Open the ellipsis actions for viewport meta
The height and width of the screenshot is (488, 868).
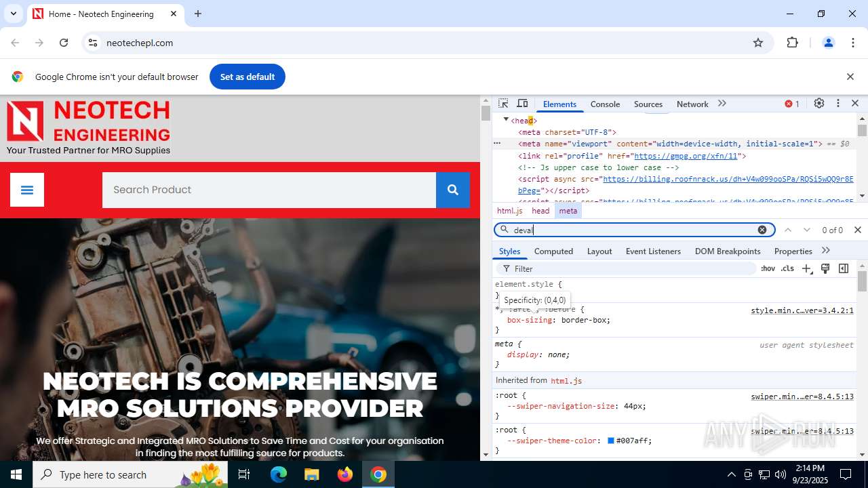coord(497,144)
